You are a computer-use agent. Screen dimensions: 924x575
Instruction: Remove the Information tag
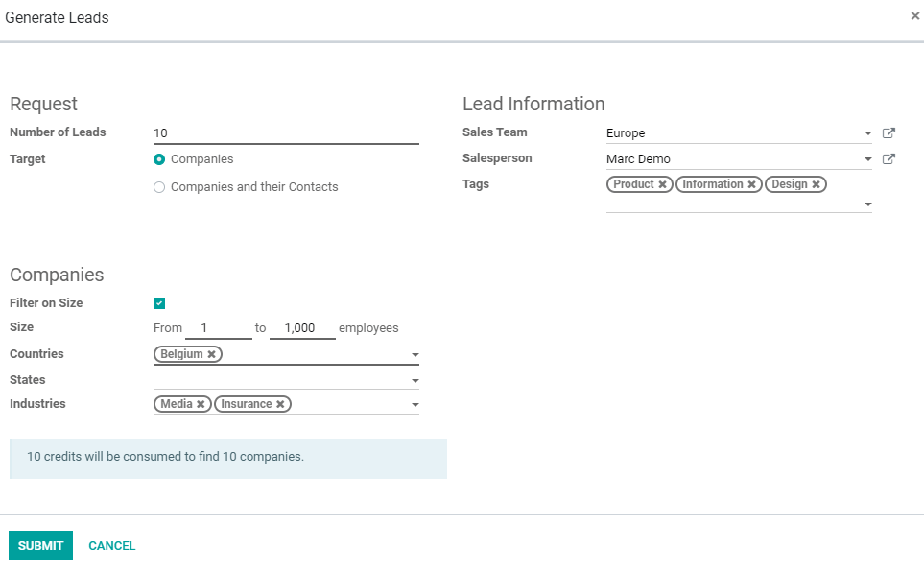752,184
